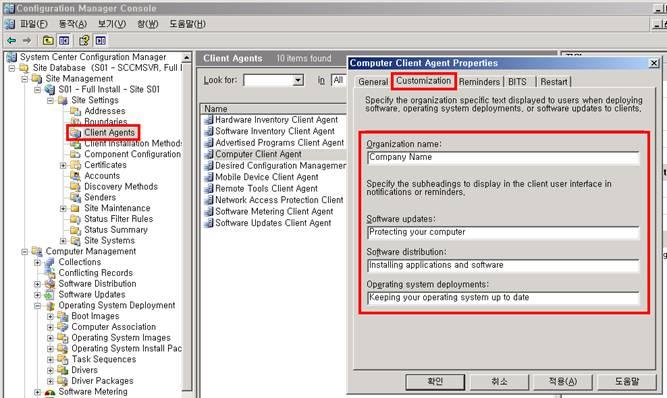Click the Up one level folder icon

coord(48,40)
